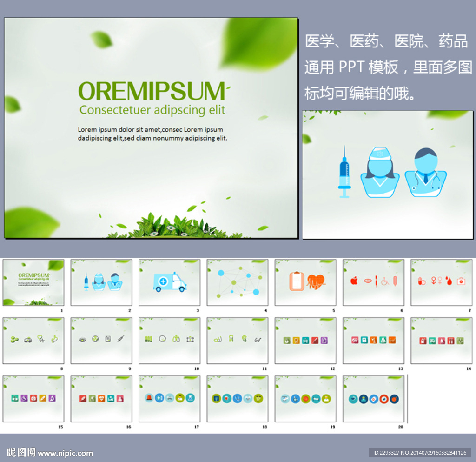The width and height of the screenshot is (476, 462).
Task: Click the tooth icon on slide 11
Action: pyautogui.click(x=231, y=339)
